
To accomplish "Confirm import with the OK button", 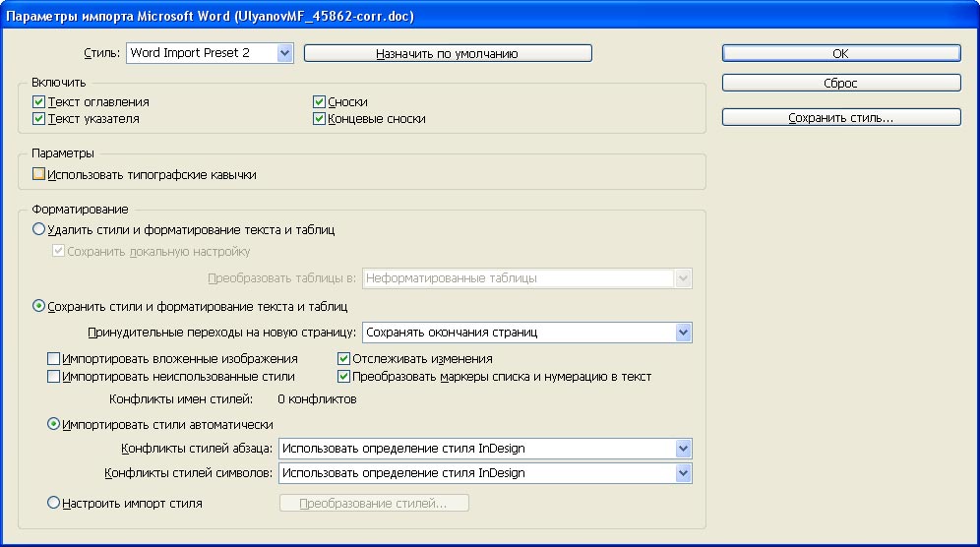I will click(841, 53).
